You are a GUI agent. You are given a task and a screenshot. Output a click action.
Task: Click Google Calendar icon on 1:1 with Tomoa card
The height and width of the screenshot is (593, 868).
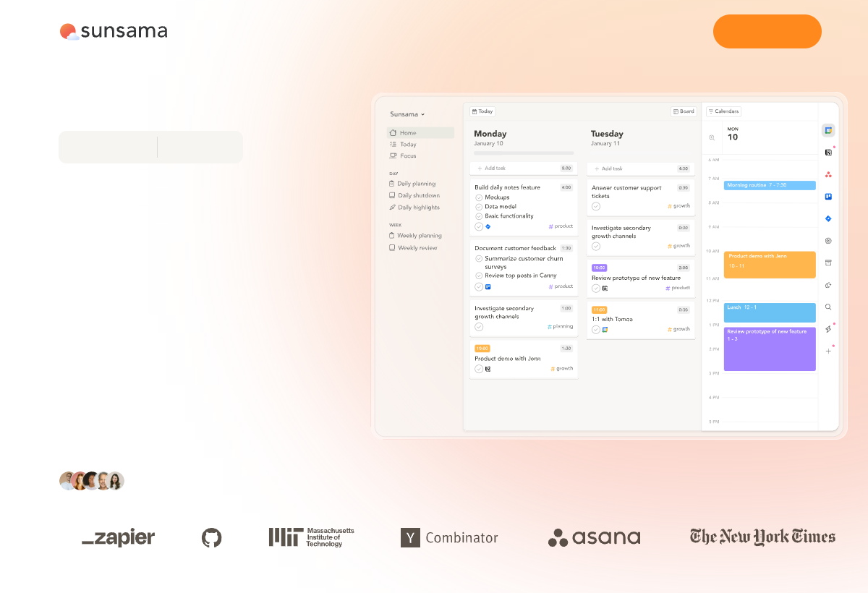[605, 329]
